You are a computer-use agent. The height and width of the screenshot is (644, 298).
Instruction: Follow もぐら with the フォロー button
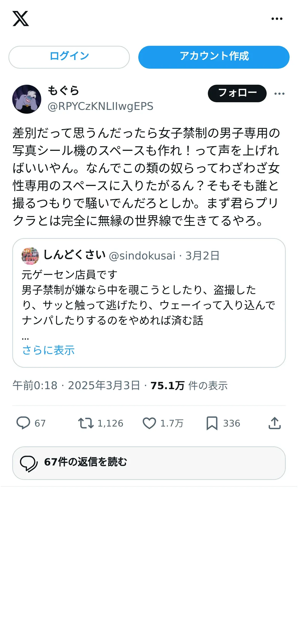tap(237, 93)
